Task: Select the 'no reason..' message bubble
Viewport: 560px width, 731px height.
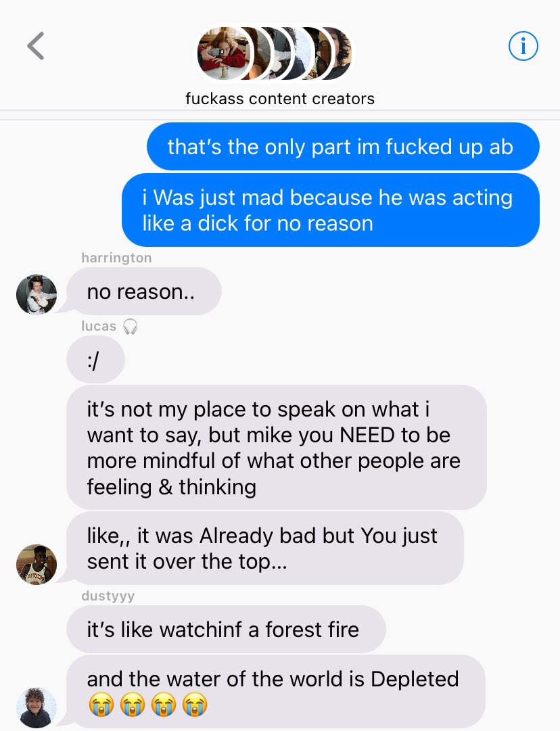Action: pyautogui.click(x=144, y=291)
